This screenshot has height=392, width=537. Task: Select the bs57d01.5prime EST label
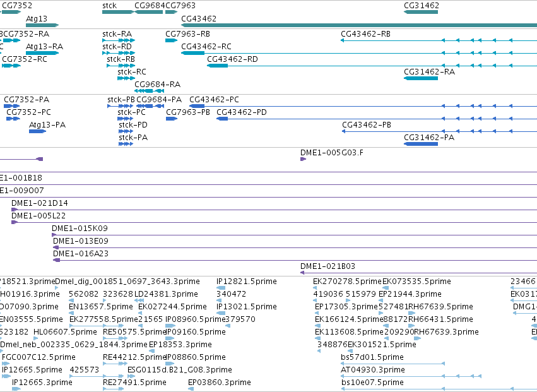372,358
